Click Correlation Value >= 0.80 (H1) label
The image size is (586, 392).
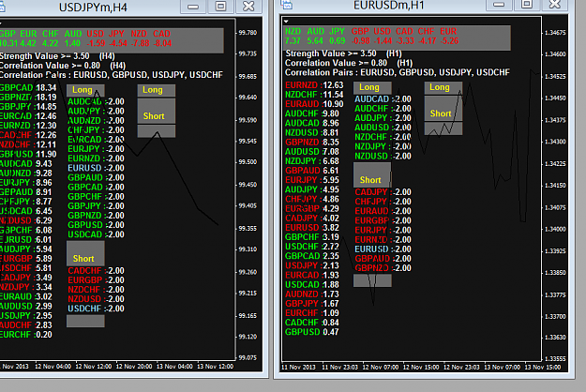point(349,63)
